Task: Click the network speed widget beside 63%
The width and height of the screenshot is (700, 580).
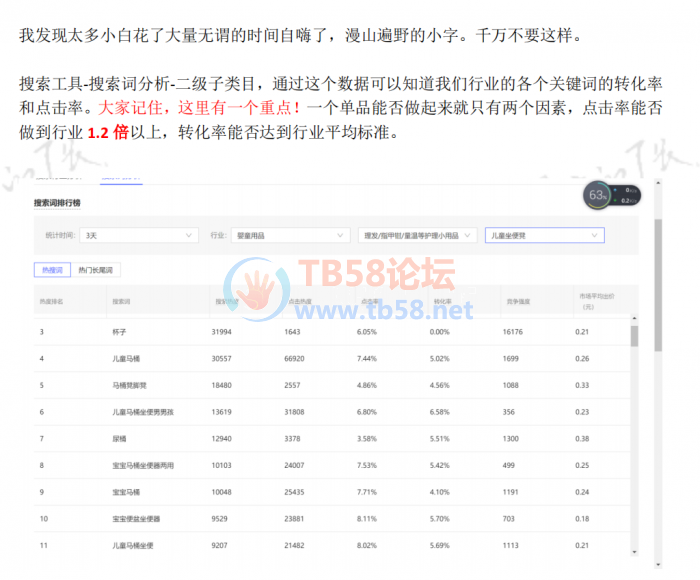Action: [x=627, y=196]
